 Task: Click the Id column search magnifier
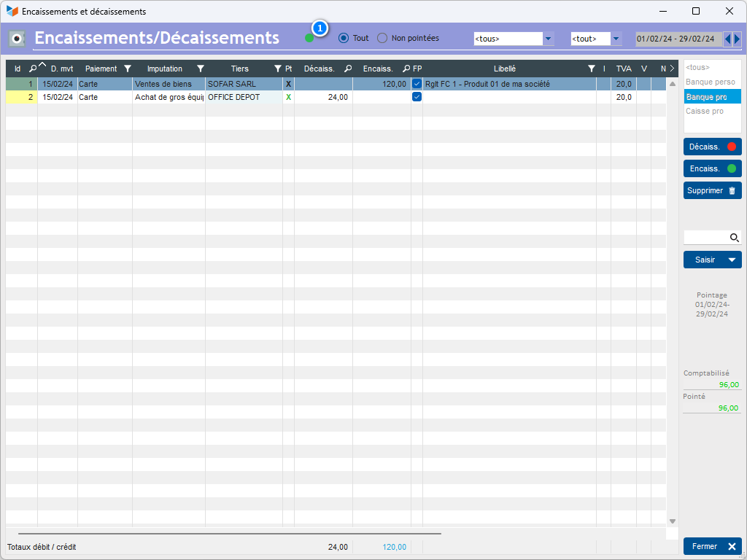point(33,69)
